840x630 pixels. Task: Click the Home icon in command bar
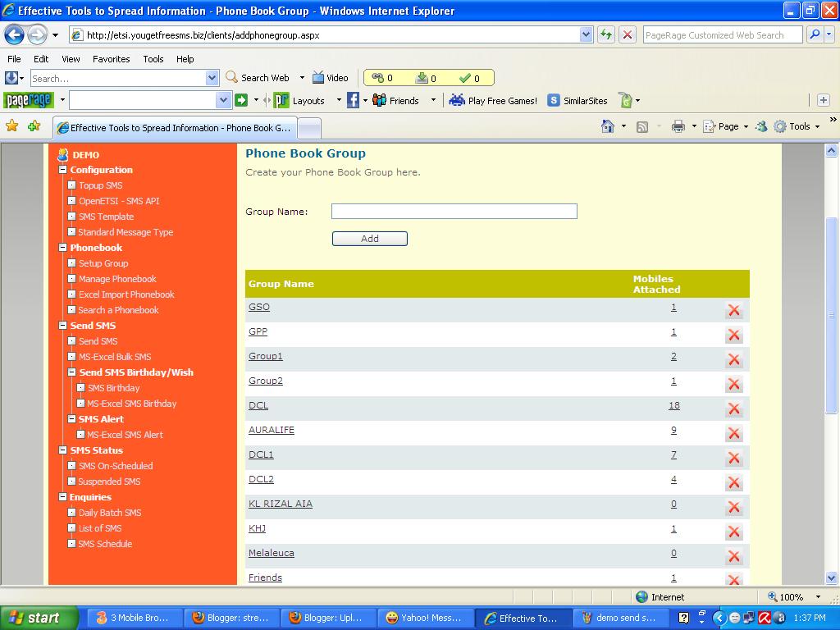point(608,126)
